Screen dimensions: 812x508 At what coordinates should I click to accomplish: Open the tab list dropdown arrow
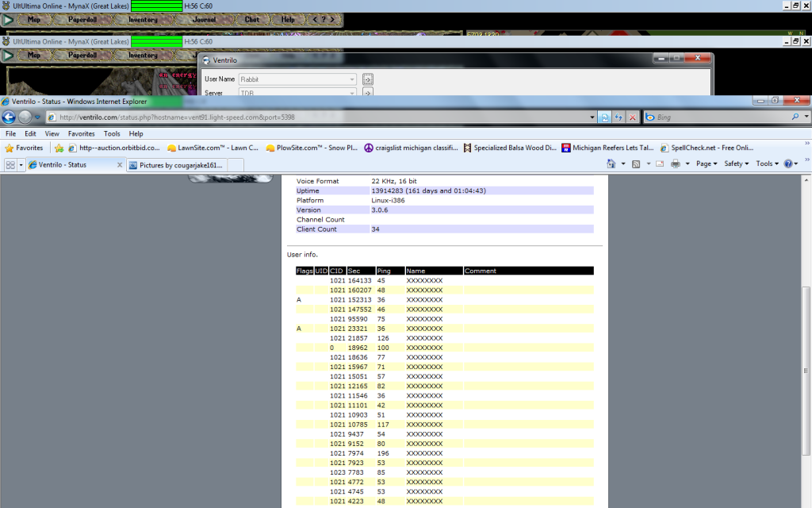(x=21, y=165)
